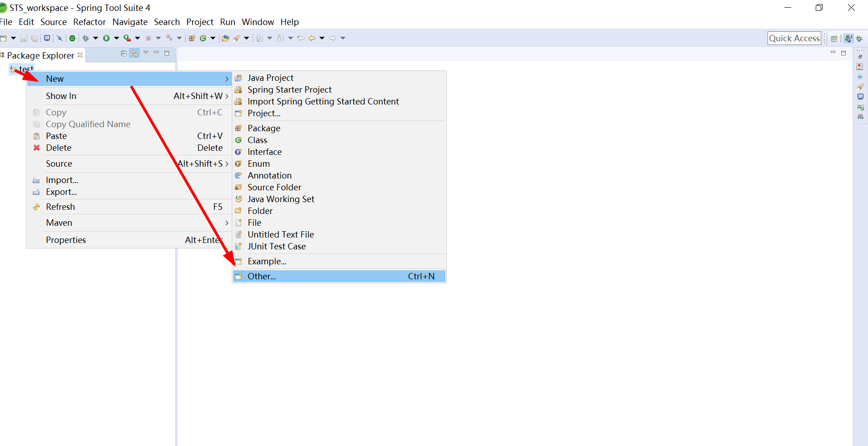Select Delete in the context menu
Image resolution: width=868 pixels, height=446 pixels.
pyautogui.click(x=129, y=148)
